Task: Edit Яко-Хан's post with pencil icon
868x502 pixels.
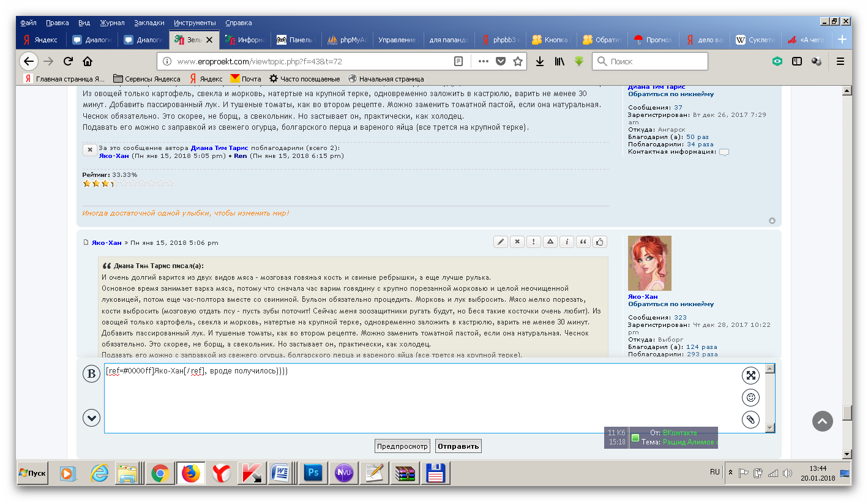Action: coord(501,242)
